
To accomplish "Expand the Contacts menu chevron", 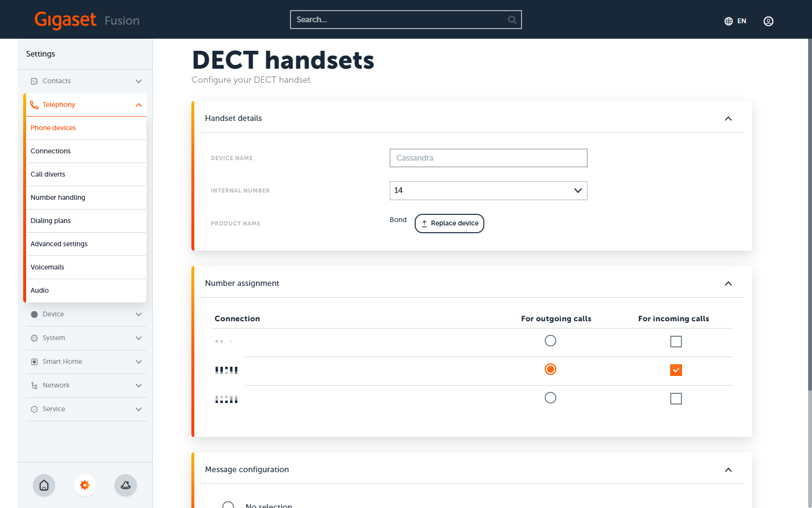I will (x=139, y=81).
